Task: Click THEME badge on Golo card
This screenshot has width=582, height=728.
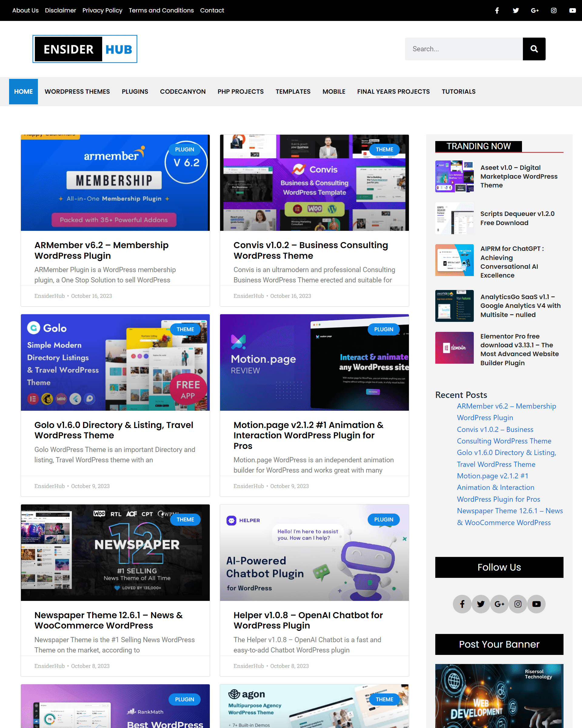Action: pos(185,329)
